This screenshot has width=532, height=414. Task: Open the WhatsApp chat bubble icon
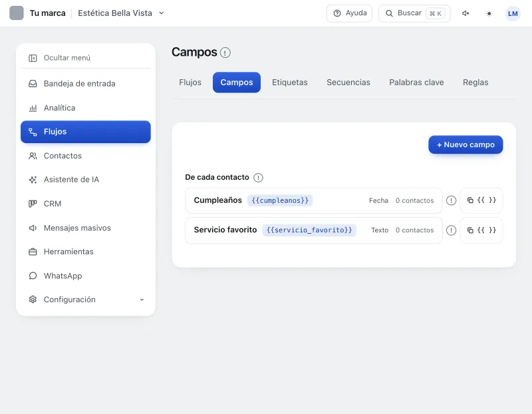click(x=33, y=276)
